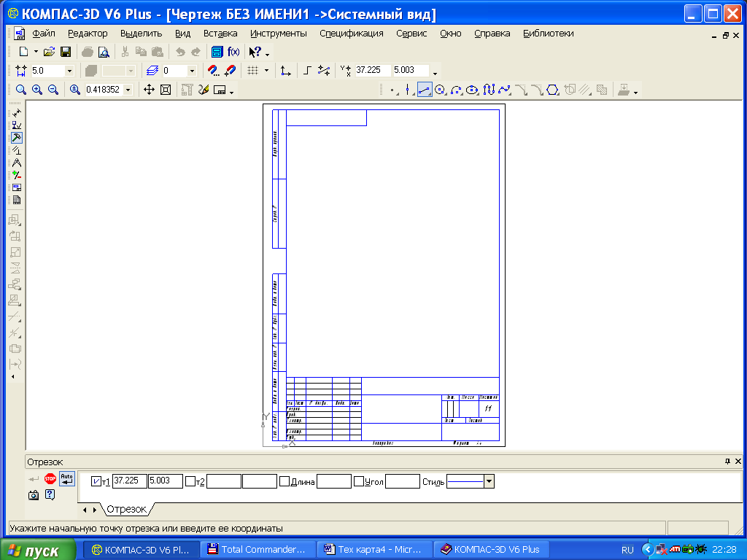Open the Инструменты menu
747x560 pixels.
tap(278, 34)
